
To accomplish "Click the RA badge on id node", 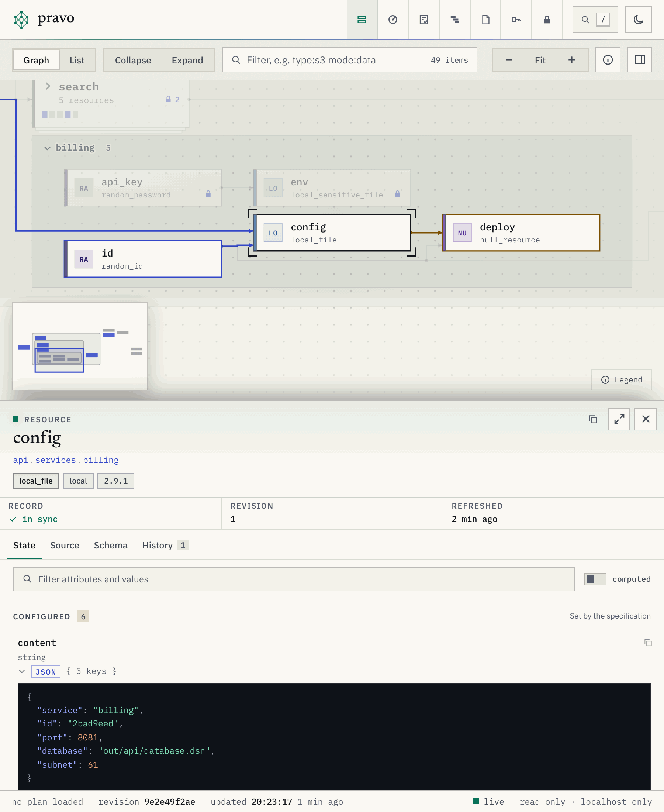I will click(84, 259).
